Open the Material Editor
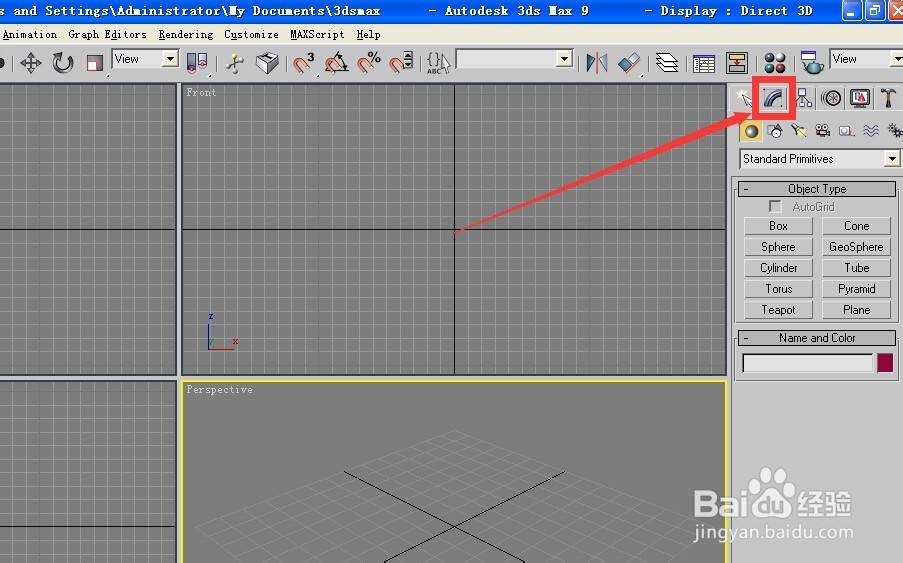 [775, 63]
